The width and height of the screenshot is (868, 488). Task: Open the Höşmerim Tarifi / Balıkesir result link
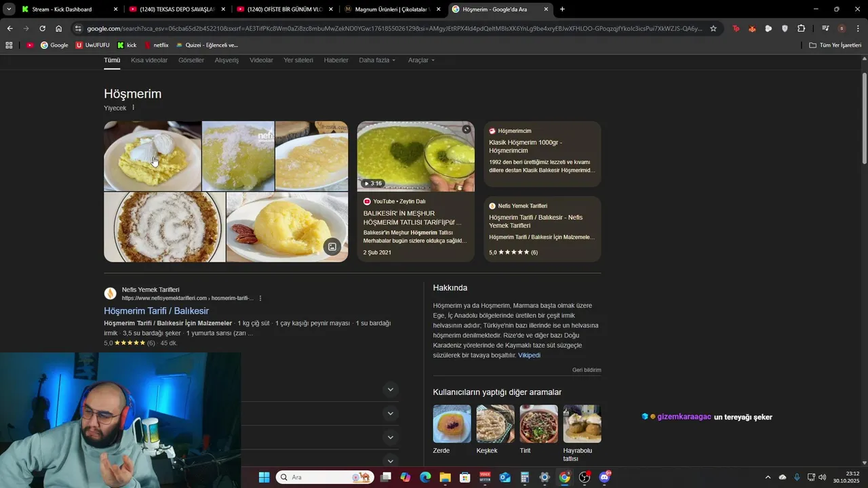(156, 311)
